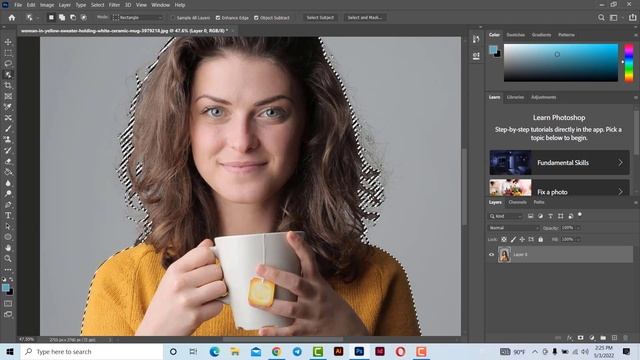
Task: Select the Lasso tool
Action: coord(8,64)
